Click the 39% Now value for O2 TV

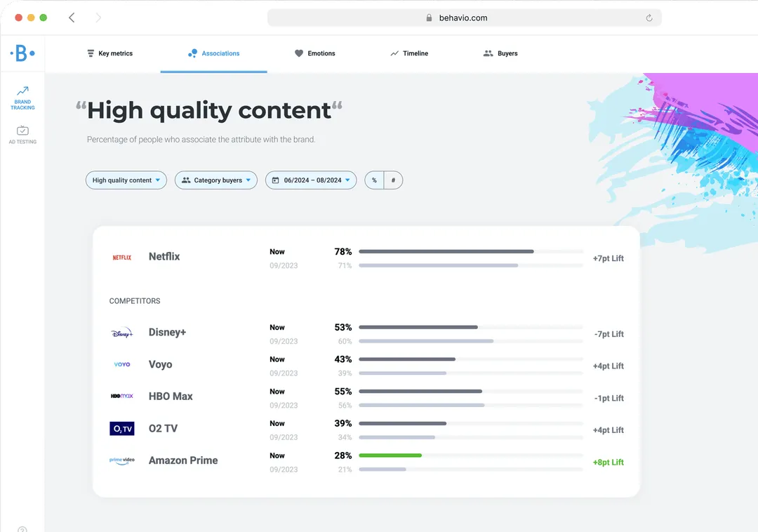(x=343, y=423)
